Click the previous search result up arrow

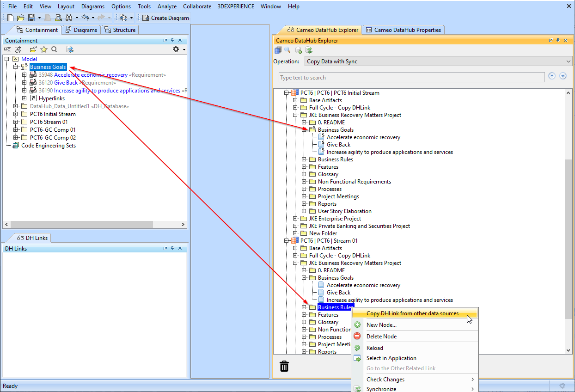tap(551, 76)
